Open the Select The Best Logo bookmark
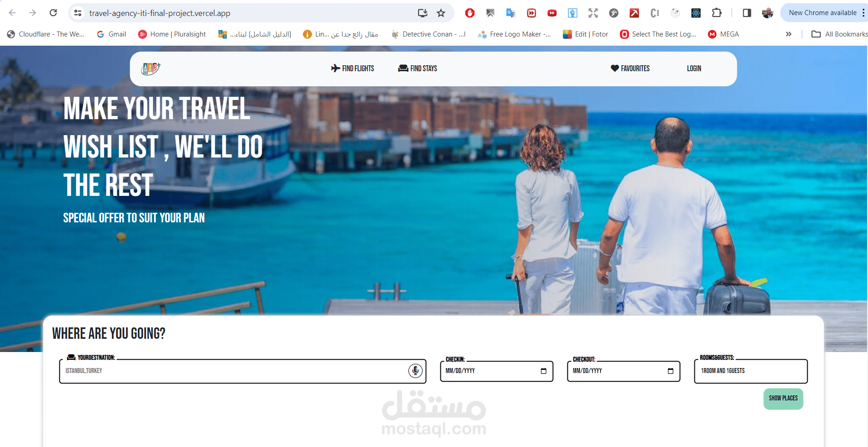The width and height of the screenshot is (868, 447). point(658,34)
